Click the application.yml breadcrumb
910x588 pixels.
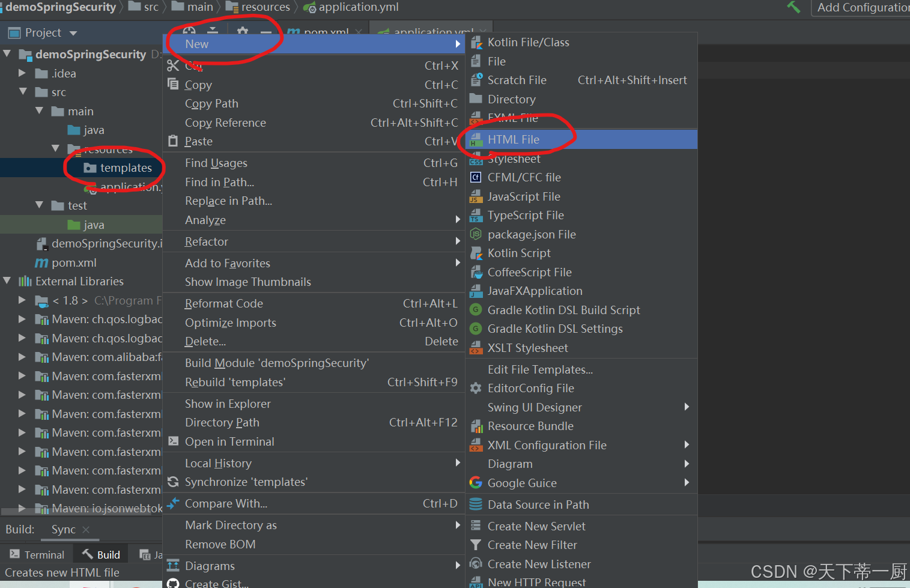[351, 7]
